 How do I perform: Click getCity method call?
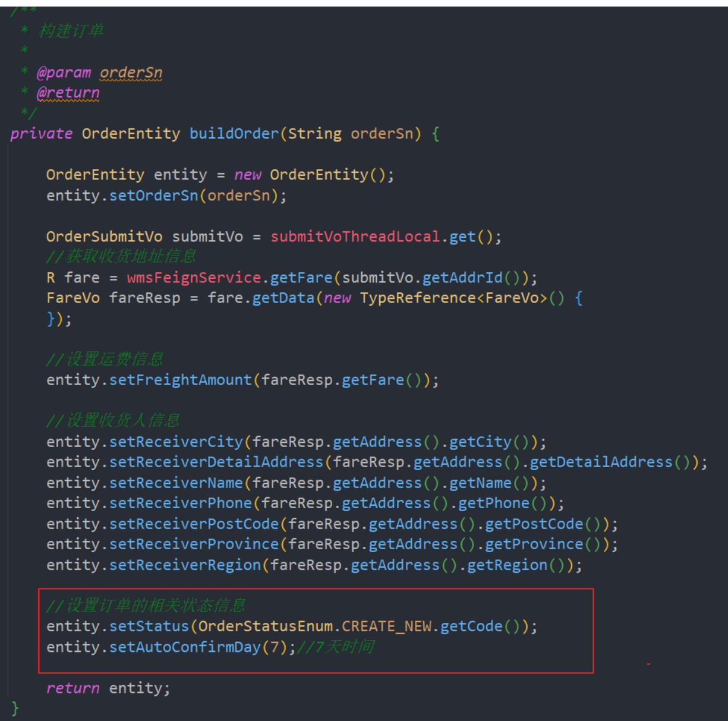(x=480, y=442)
